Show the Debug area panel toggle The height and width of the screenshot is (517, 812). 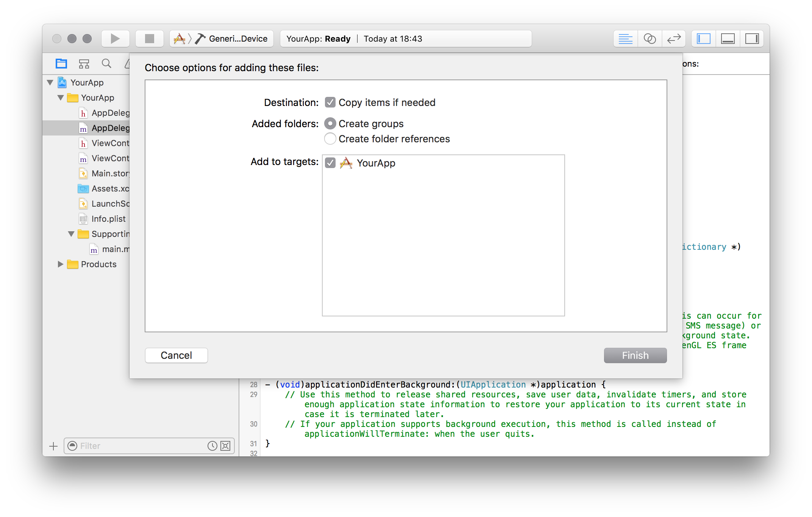click(728, 39)
